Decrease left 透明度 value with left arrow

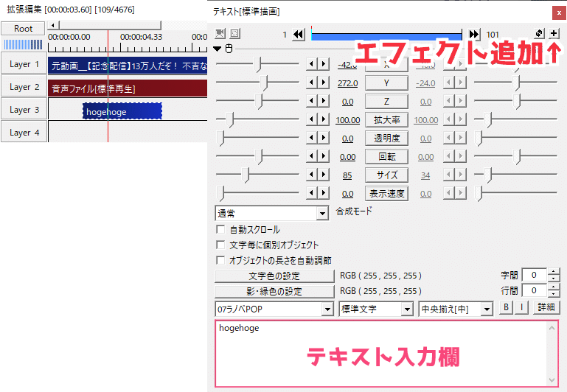point(311,138)
